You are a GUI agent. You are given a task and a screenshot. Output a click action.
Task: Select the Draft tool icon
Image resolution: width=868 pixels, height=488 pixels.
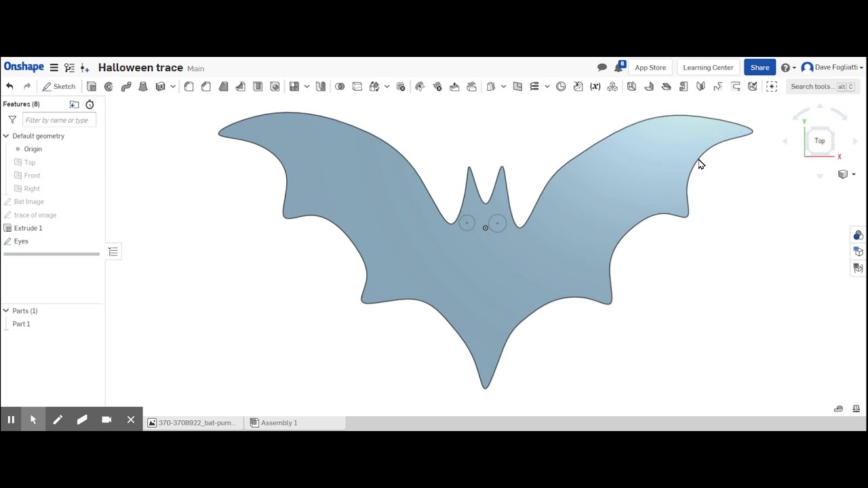pyautogui.click(x=223, y=87)
